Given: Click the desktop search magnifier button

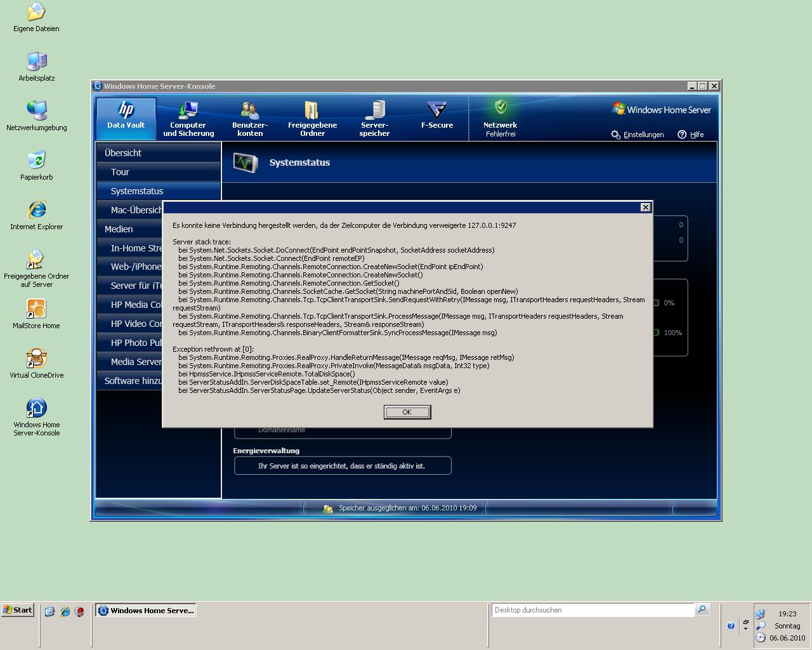Looking at the screenshot, I should [x=702, y=610].
